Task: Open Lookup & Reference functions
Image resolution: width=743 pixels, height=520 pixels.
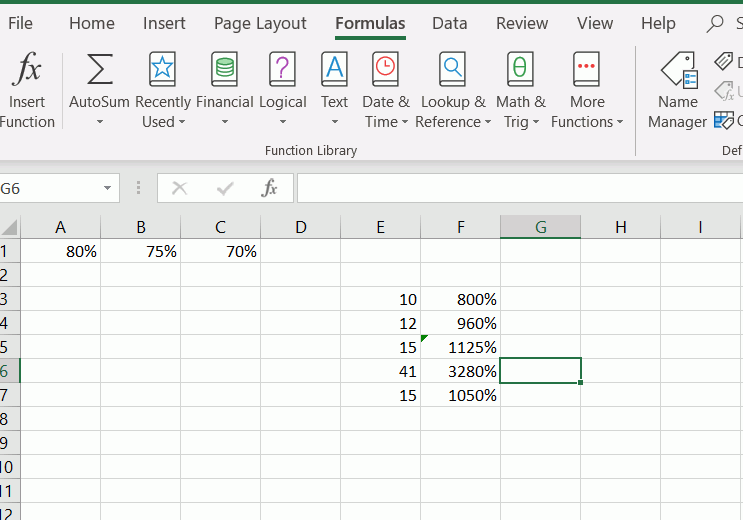Action: coord(453,72)
